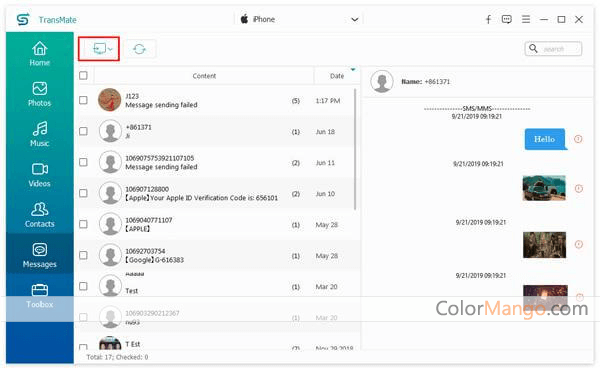Click the Jun 10 date cell
The width and height of the screenshot is (600, 370).
(325, 194)
